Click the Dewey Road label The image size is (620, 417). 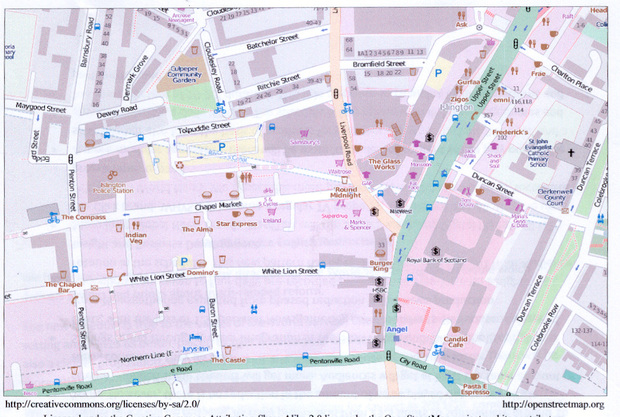tap(117, 111)
